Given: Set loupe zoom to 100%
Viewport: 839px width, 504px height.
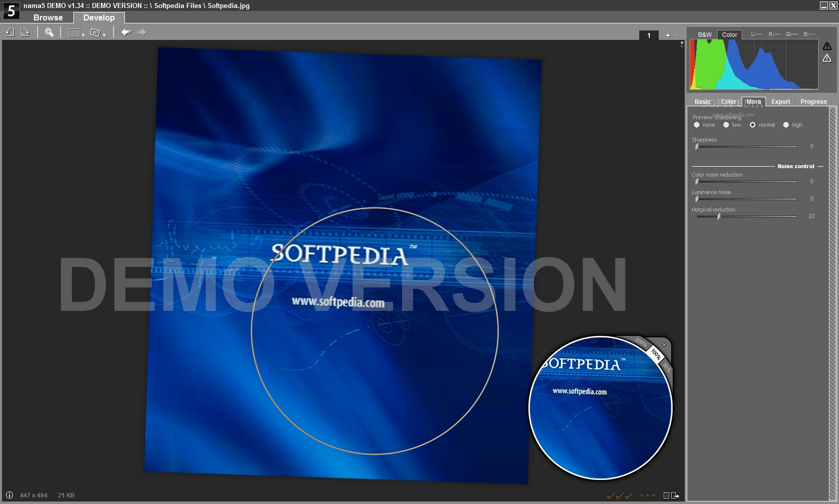Looking at the screenshot, I should click(x=656, y=355).
